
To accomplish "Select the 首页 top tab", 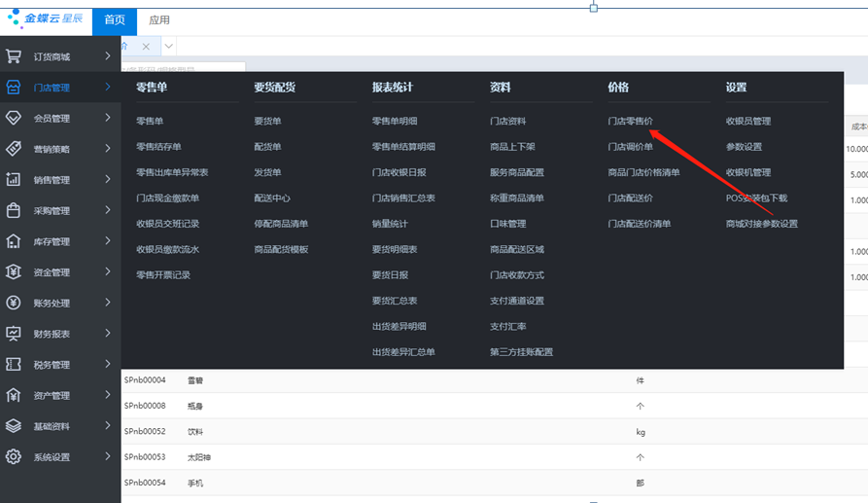I will pos(115,19).
